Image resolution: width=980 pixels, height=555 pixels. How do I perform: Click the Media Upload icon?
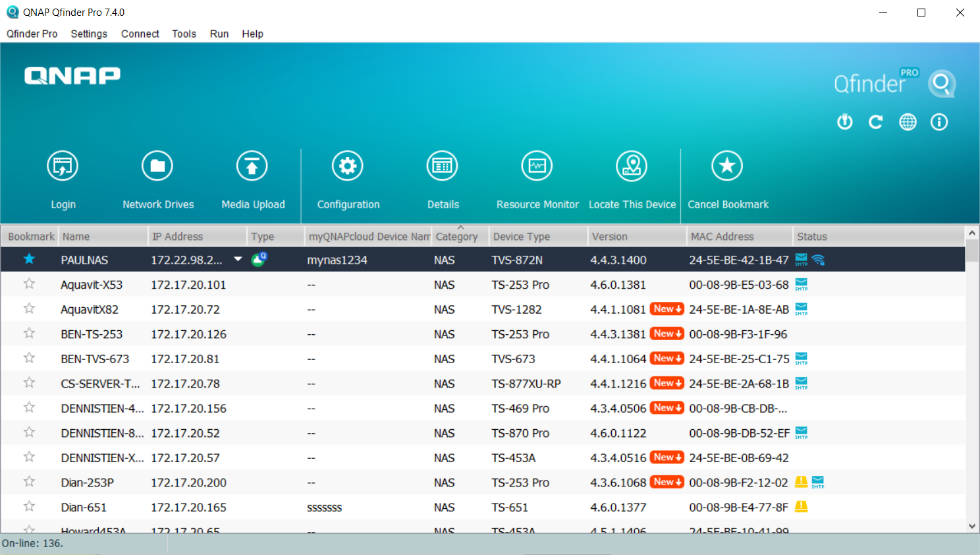[252, 166]
